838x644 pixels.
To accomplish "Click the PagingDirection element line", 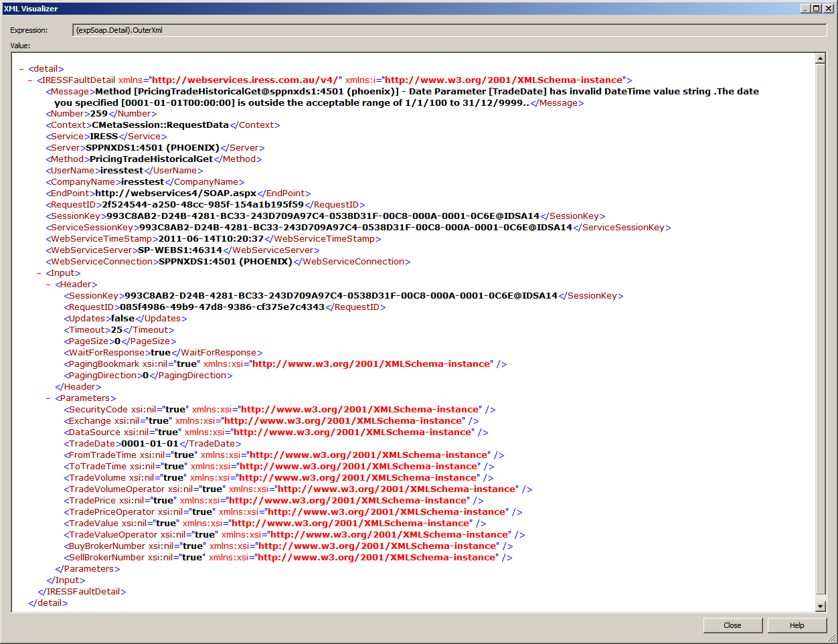I will (149, 376).
